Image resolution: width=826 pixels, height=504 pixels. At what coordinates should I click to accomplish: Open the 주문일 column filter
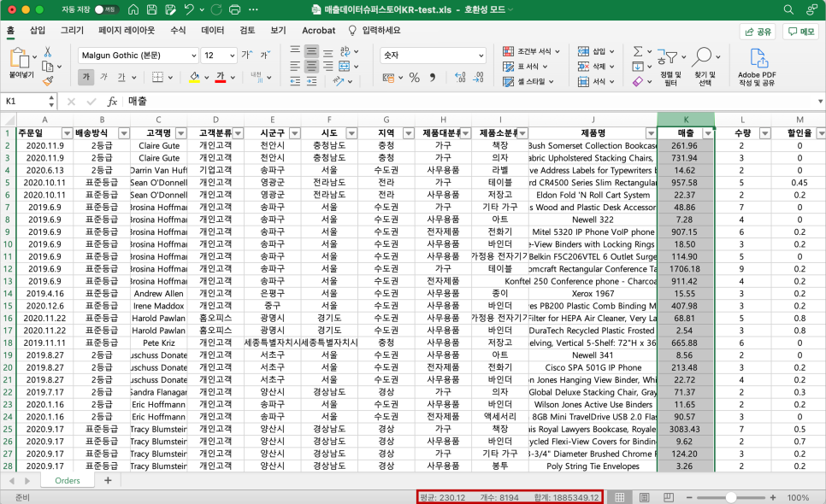tap(67, 133)
